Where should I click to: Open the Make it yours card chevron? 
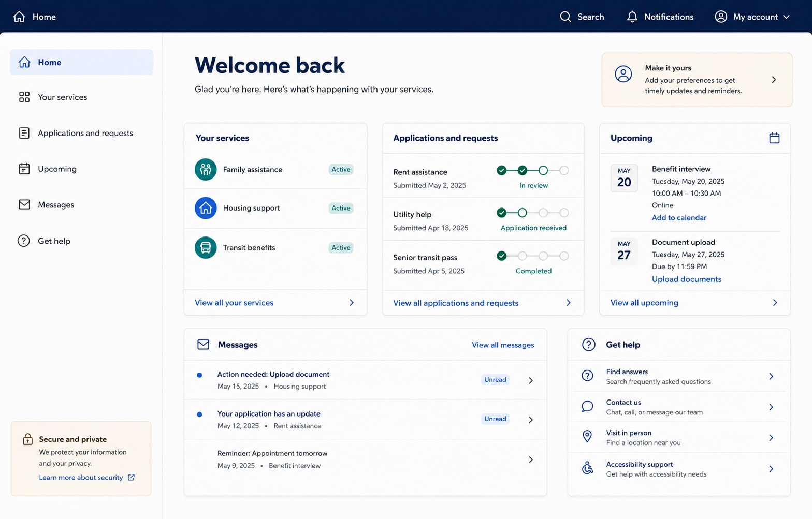pyautogui.click(x=774, y=80)
